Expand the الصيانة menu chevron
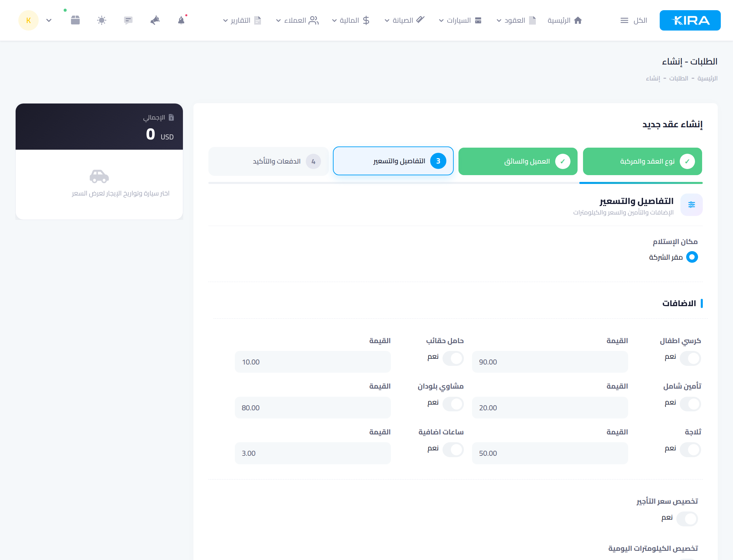The width and height of the screenshot is (733, 560). coord(387,21)
